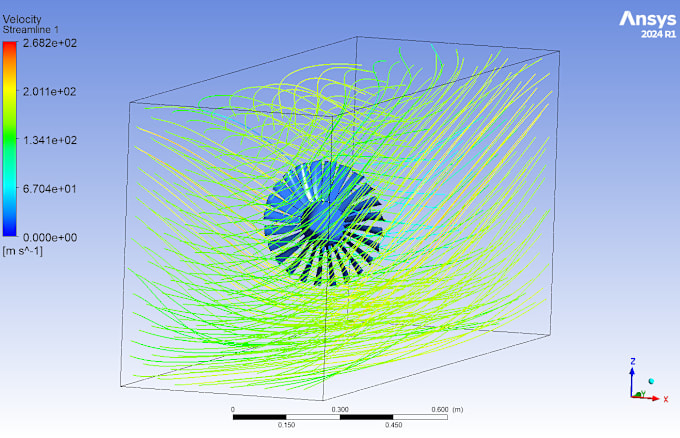The width and height of the screenshot is (680, 438).
Task: Click the 1.341e+02 legend value
Action: point(49,140)
